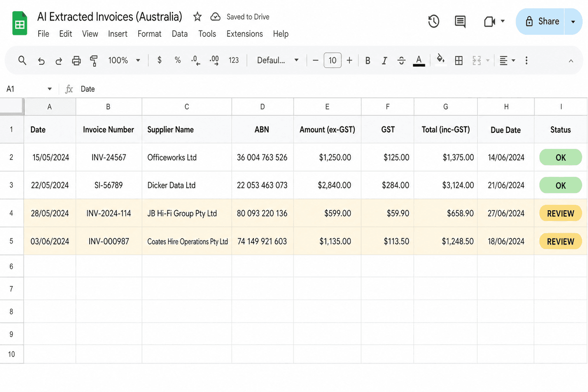Decrease decimal places

coord(196,61)
